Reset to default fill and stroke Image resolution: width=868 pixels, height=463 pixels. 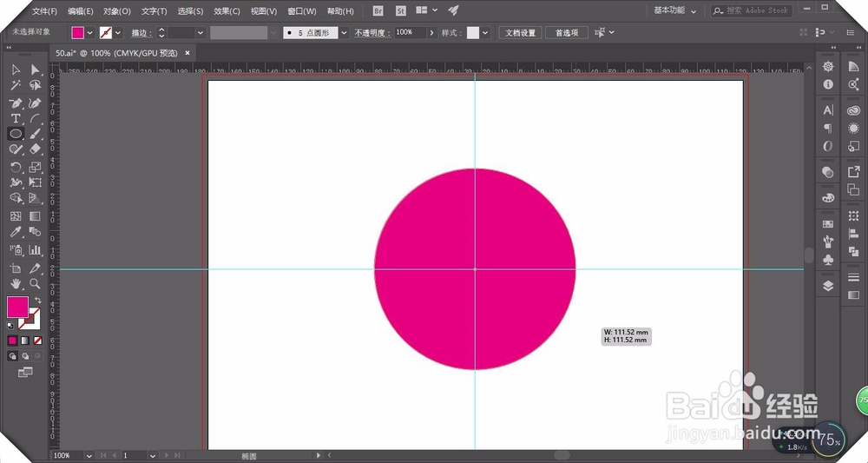coord(10,326)
